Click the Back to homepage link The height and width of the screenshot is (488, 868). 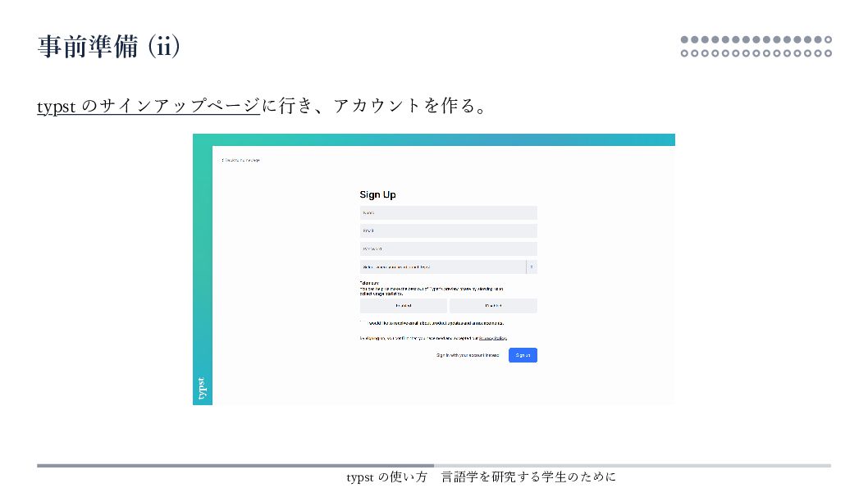241,161
